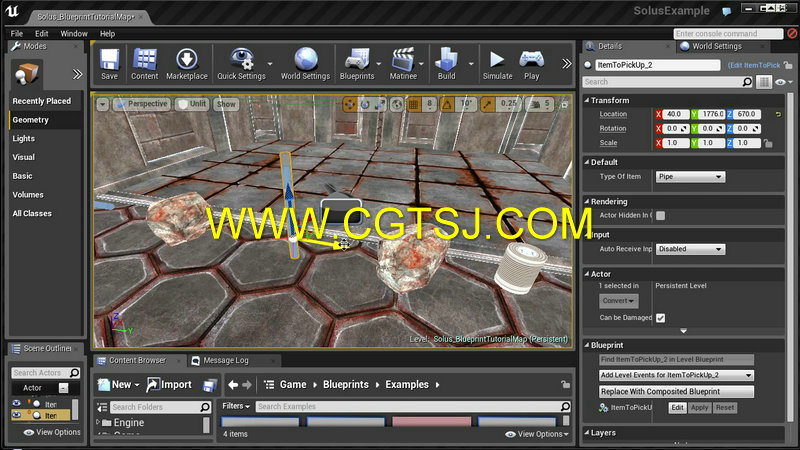Screen dimensions: 800x450
Task: Select the Place mode icon in Modes
Action: point(27,73)
